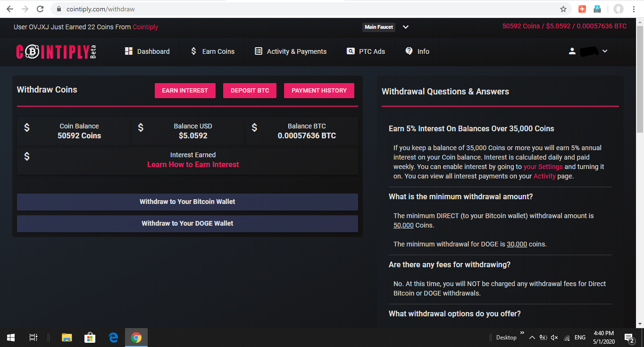
Task: Open Microsoft Store from the taskbar
Action: click(90, 338)
